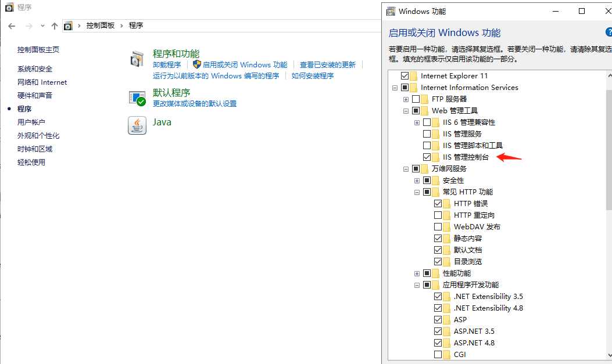Maximize the Windows 功能 dialog
Screen dimensions: 612x364
[x=582, y=11]
